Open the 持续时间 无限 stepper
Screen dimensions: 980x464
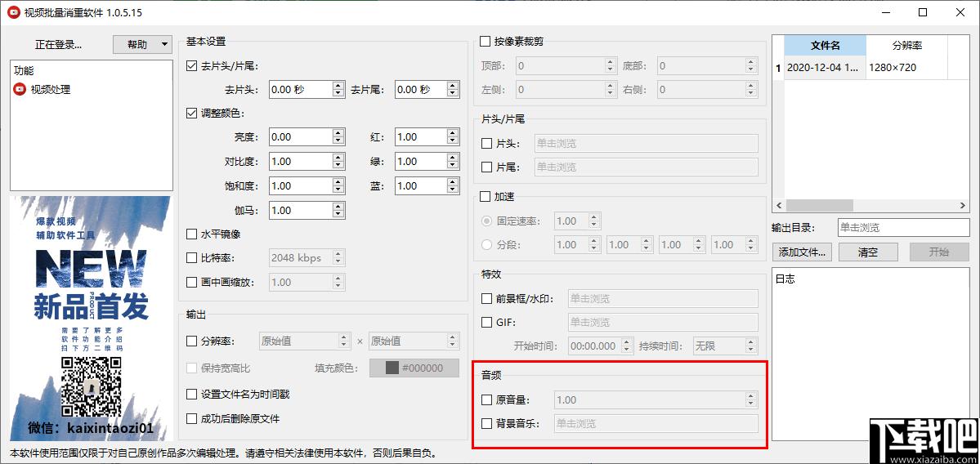pyautogui.click(x=750, y=346)
